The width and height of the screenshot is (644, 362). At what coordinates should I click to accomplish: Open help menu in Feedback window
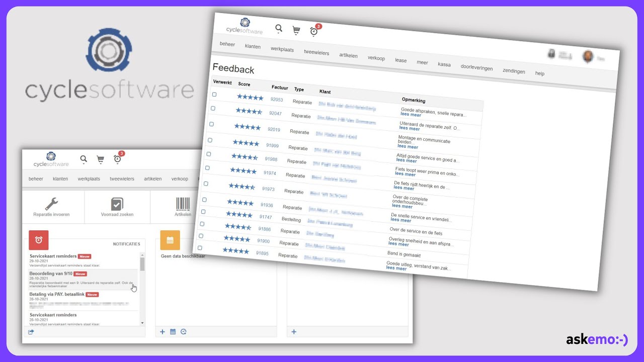pyautogui.click(x=540, y=73)
